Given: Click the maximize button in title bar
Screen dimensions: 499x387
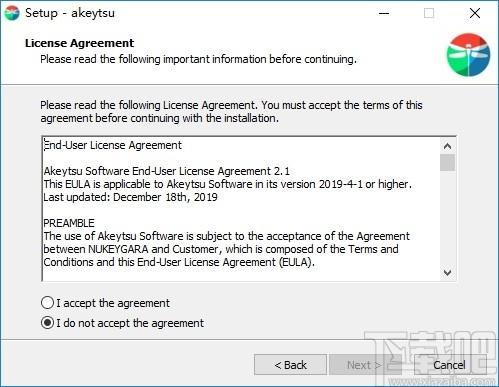Looking at the screenshot, I should point(429,13).
